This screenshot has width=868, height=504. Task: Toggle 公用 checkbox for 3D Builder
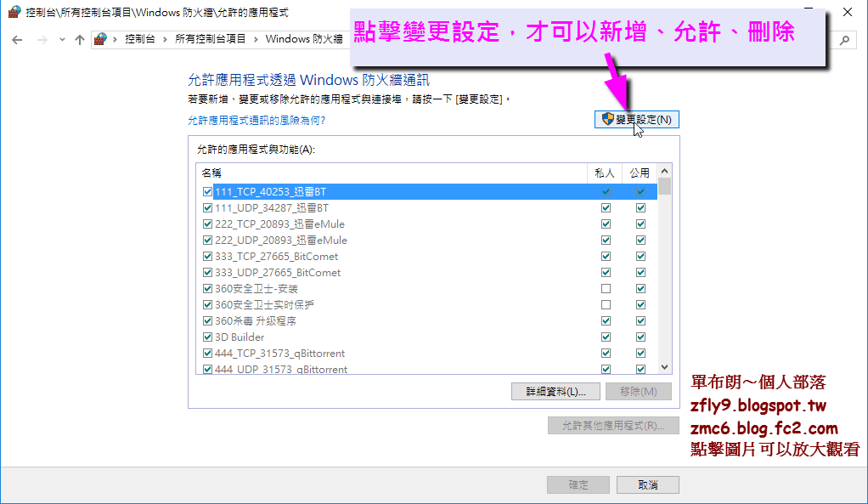(640, 337)
